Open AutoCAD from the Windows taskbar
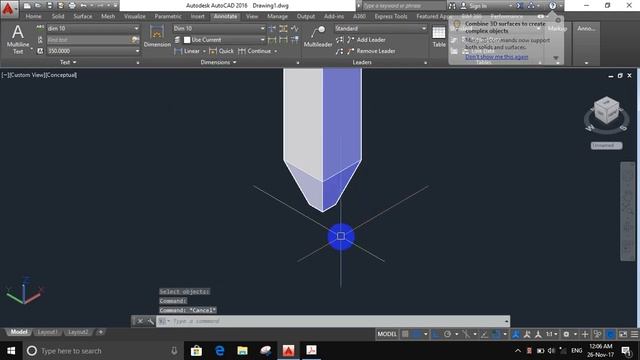The image size is (640, 360). pyautogui.click(x=288, y=351)
